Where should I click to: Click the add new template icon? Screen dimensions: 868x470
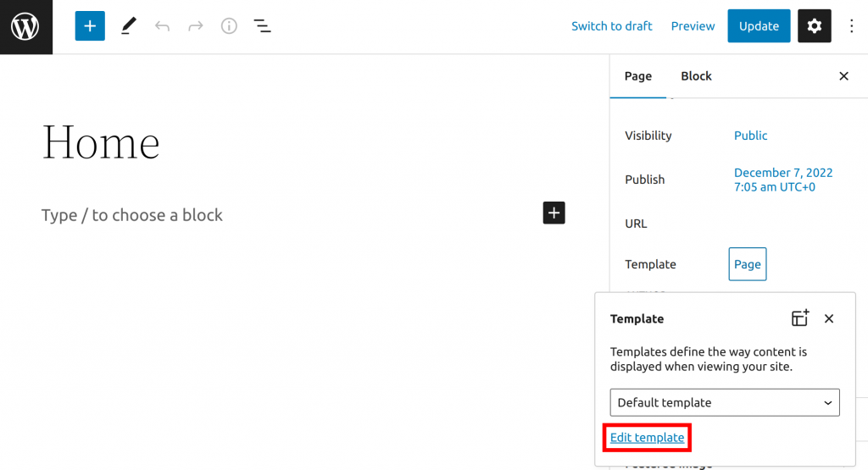(799, 318)
